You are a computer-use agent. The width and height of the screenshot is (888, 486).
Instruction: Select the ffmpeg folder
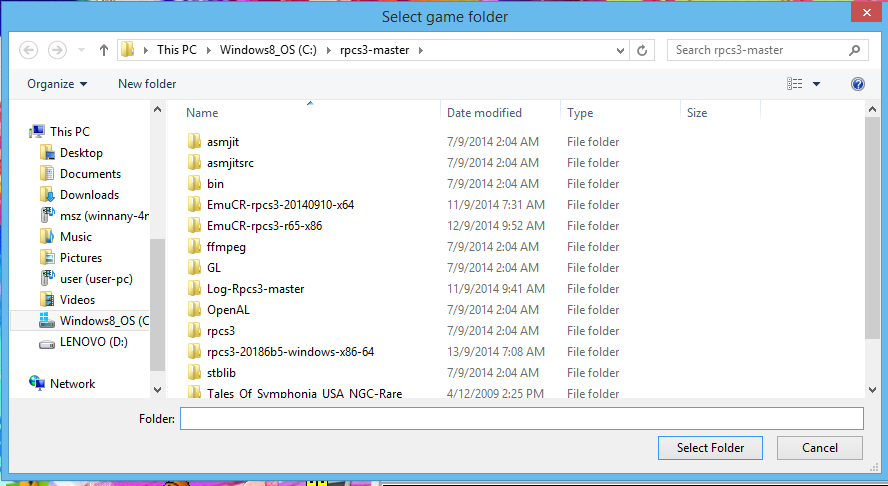tap(226, 247)
